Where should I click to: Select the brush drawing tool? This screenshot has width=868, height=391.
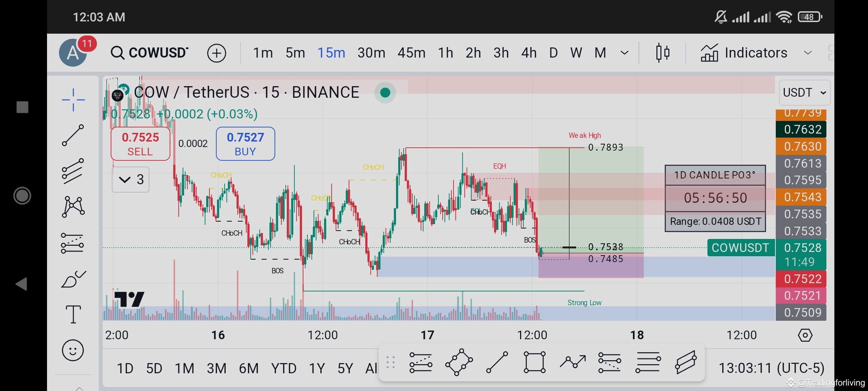point(73,279)
